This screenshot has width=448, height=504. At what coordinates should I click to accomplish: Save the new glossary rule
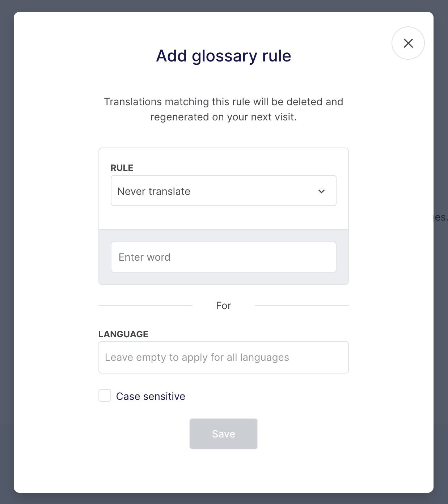click(223, 434)
